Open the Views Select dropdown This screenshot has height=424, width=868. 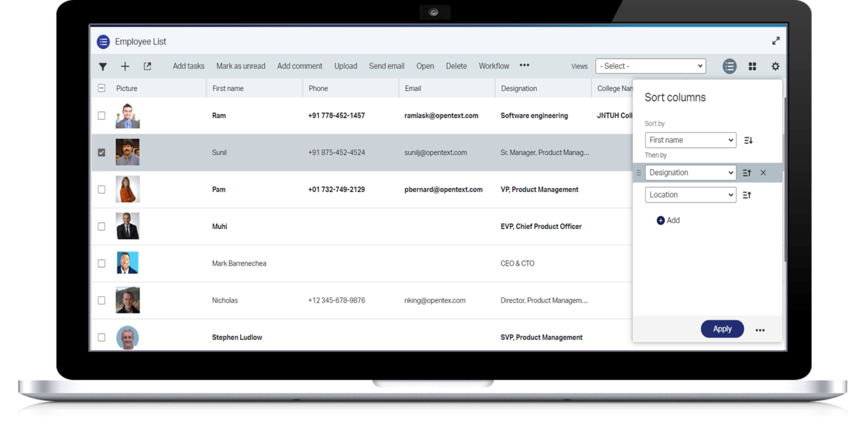point(650,66)
